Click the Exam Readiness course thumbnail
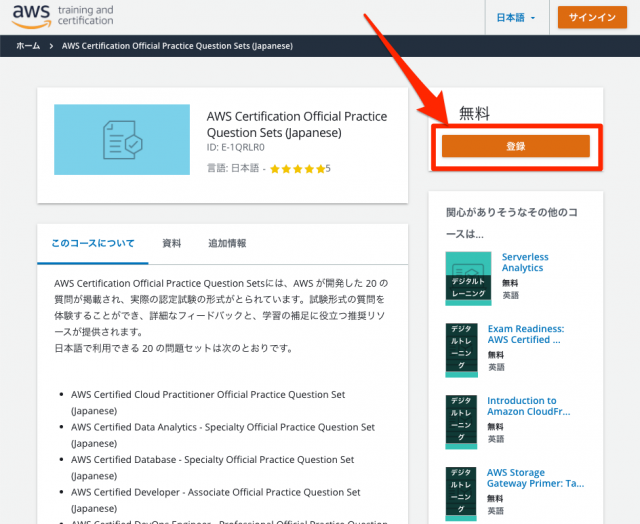This screenshot has height=524, width=640. tap(461, 350)
